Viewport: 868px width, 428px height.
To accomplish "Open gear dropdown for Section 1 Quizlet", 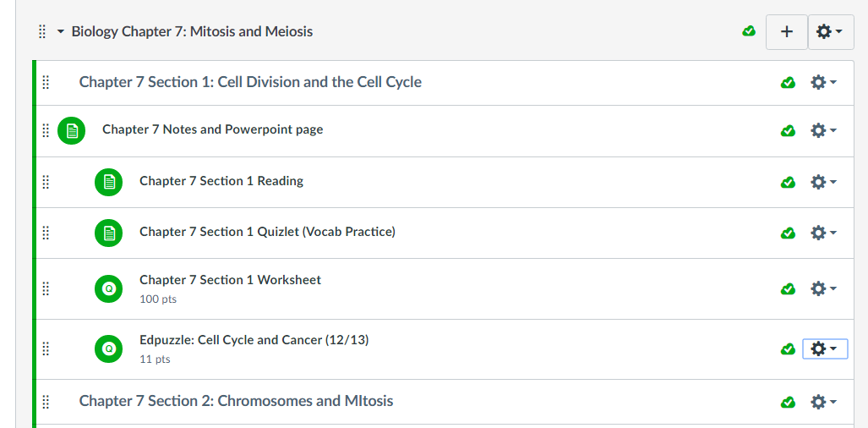I will point(823,233).
